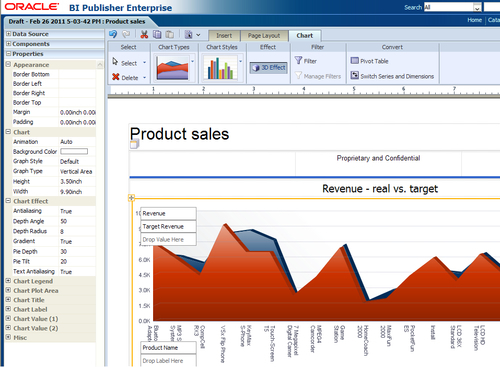Image resolution: width=500 pixels, height=367 pixels.
Task: Expand the Data Source panel
Action: point(9,34)
